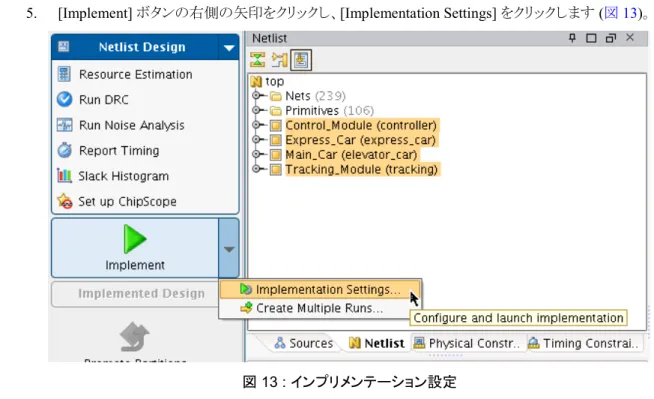Pin the Netlist panel
This screenshot has height=399, width=654.
pyautogui.click(x=572, y=38)
